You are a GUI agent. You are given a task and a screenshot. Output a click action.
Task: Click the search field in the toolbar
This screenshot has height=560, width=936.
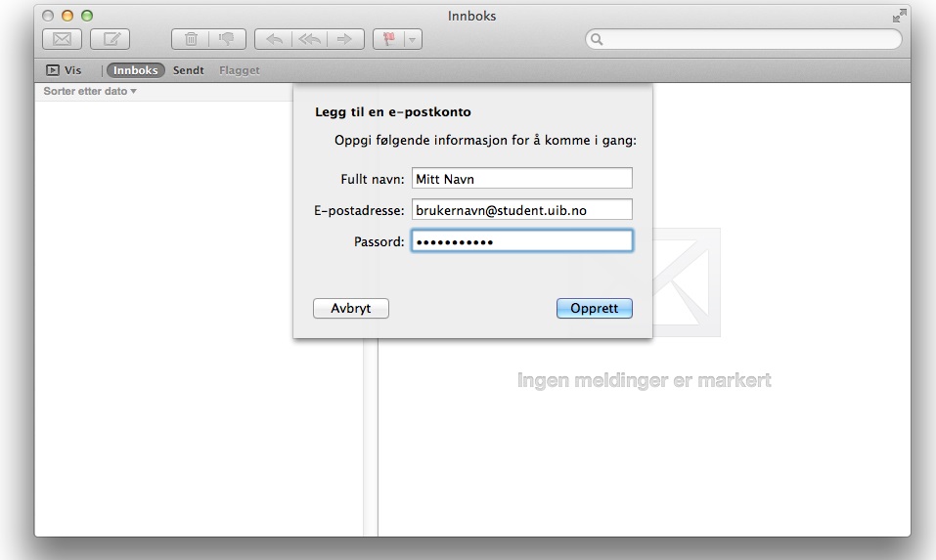point(743,39)
